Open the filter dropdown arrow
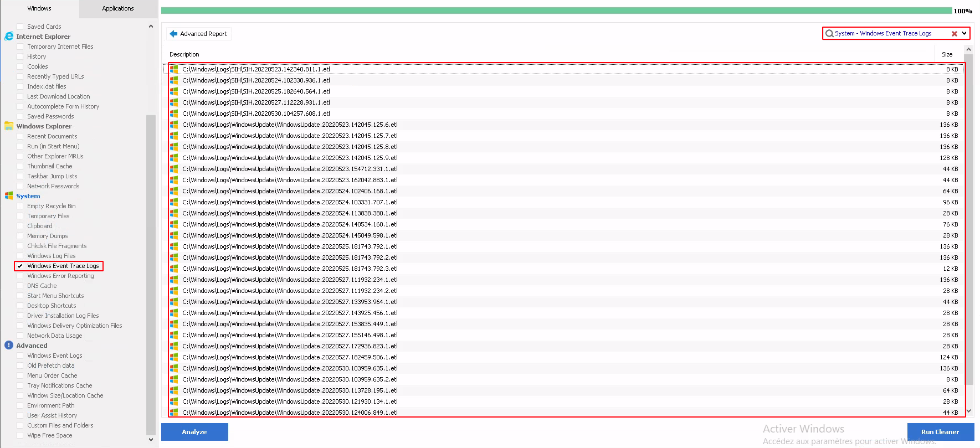This screenshot has width=980, height=448. click(x=964, y=33)
